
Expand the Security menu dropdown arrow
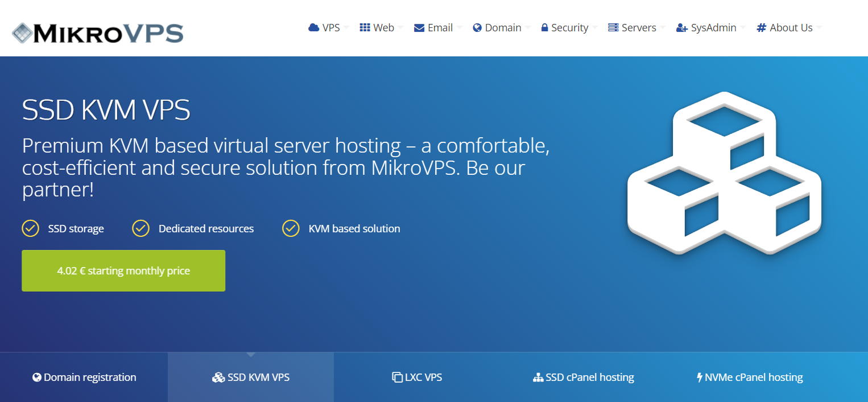[595, 27]
